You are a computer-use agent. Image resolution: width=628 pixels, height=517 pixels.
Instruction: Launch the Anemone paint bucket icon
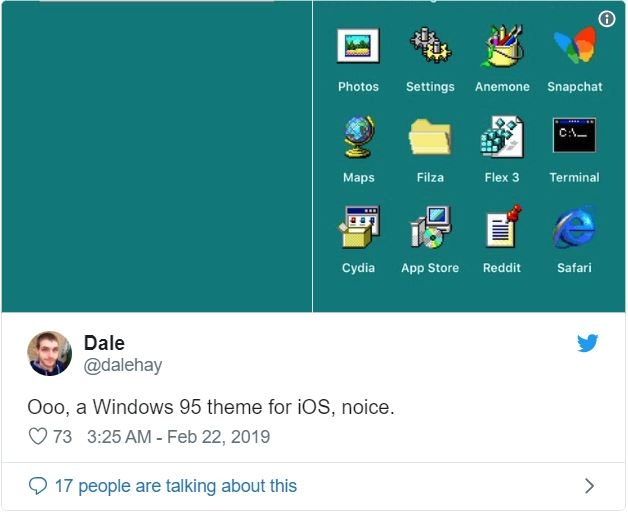502,45
